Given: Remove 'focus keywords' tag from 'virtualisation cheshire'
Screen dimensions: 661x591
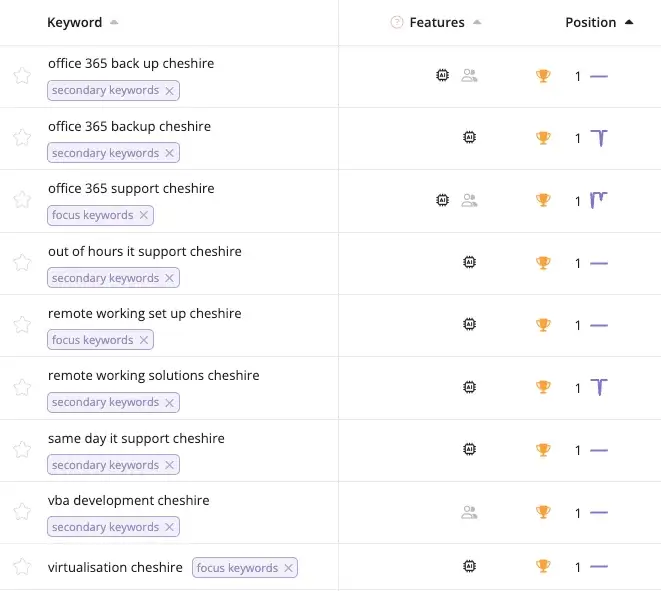Looking at the screenshot, I should tap(289, 568).
